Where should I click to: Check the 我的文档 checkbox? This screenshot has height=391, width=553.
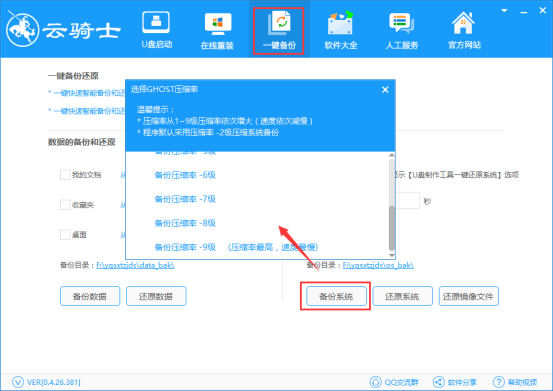point(65,175)
